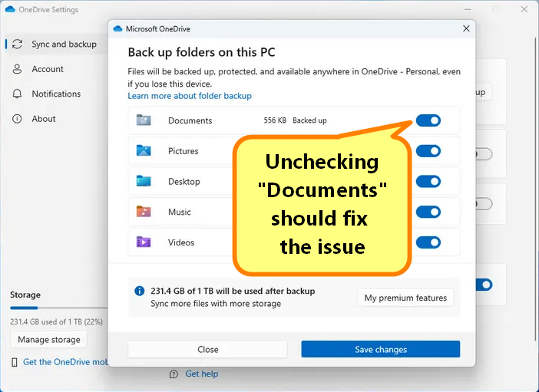539x392 pixels.
Task: Disable backup for the Pictures folder
Action: (x=428, y=151)
